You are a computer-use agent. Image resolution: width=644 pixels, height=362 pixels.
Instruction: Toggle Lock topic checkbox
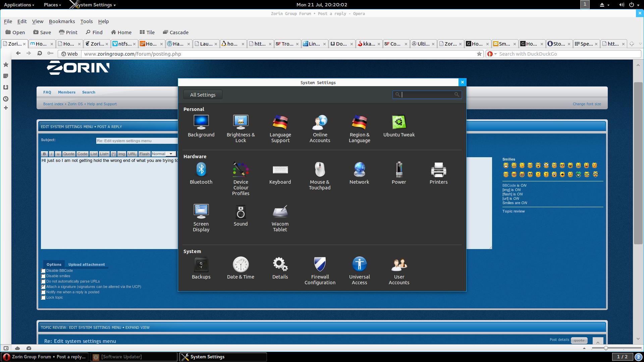(43, 298)
